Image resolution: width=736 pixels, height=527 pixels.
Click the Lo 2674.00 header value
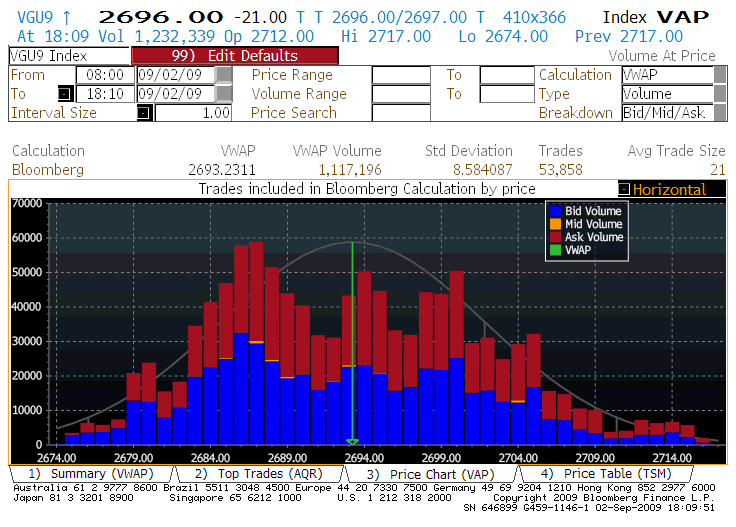click(503, 37)
